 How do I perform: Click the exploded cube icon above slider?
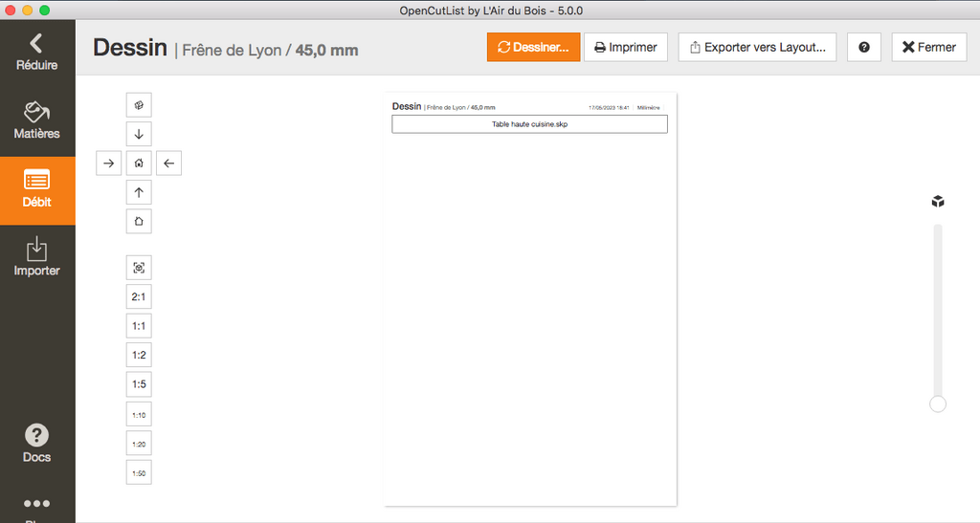point(938,201)
